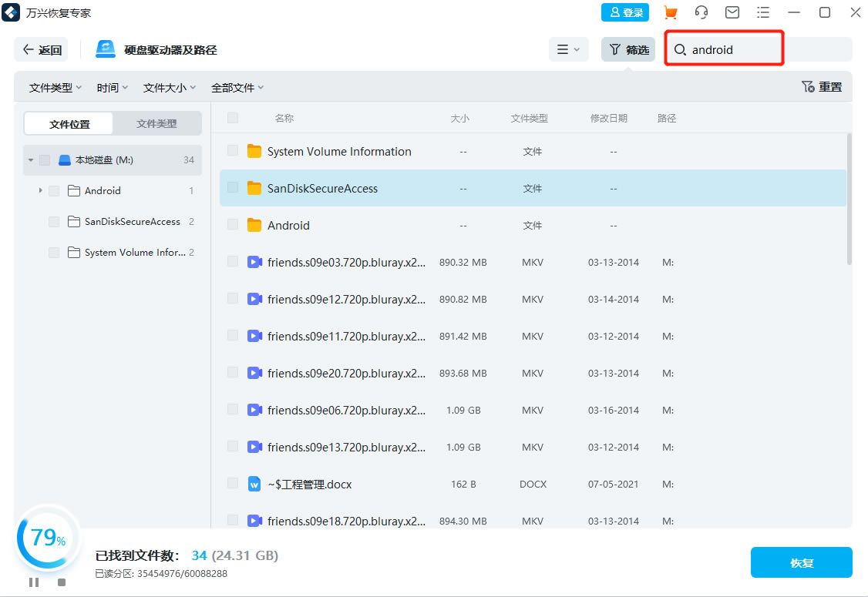Click the search field containing android
Viewport: 868px width, 597px height.
(732, 49)
